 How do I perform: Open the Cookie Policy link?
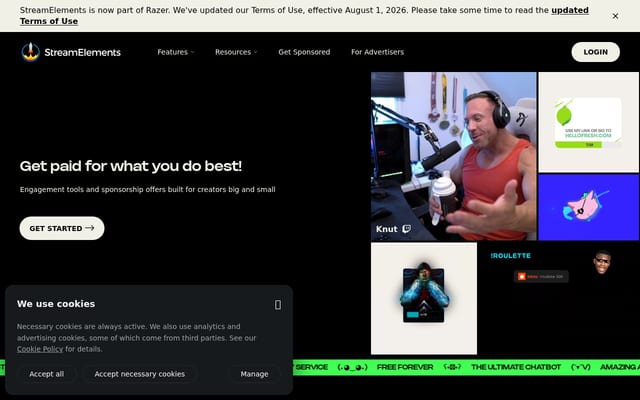[x=40, y=349]
